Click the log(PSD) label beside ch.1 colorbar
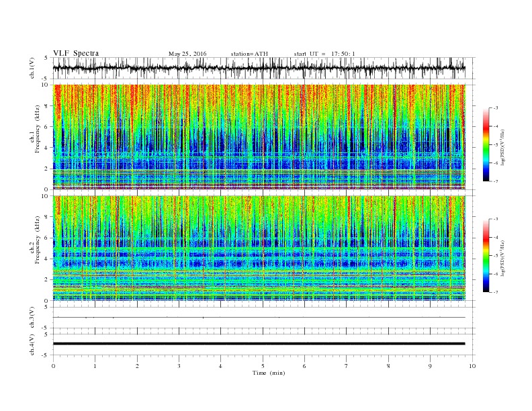This screenshot has height=411, width=532. coord(503,148)
